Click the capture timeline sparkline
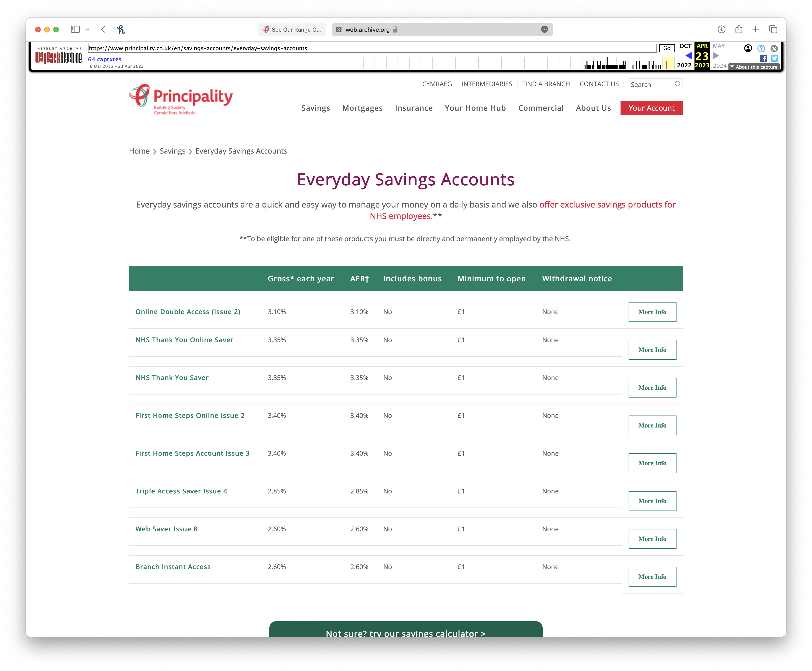This screenshot has height=671, width=812. coord(513,63)
